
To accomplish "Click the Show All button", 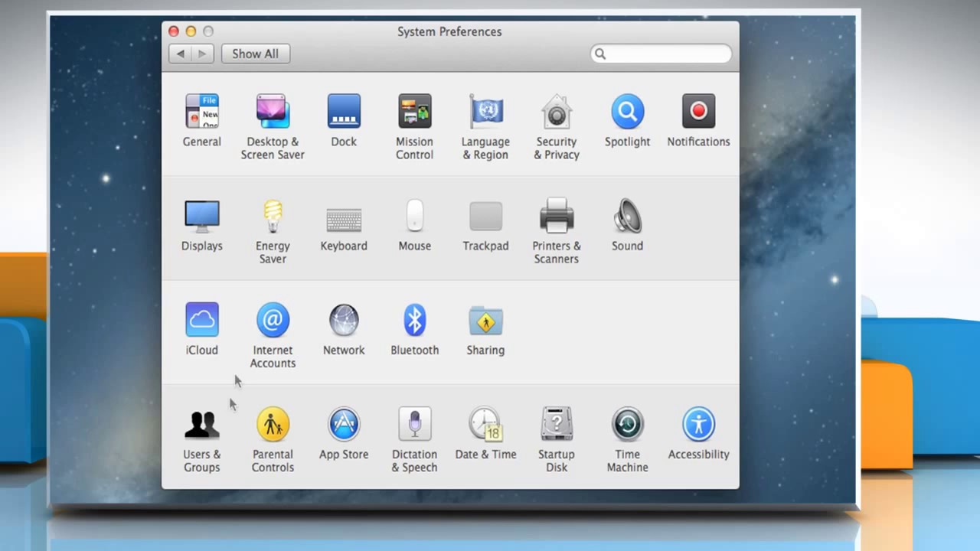I will [256, 54].
